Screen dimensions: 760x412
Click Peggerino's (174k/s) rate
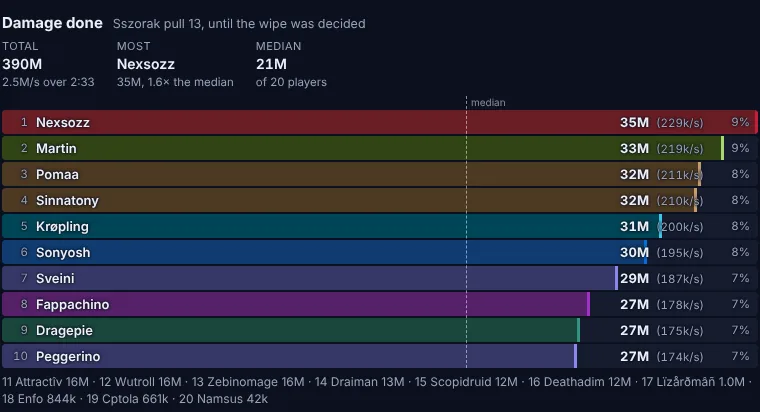pos(680,357)
